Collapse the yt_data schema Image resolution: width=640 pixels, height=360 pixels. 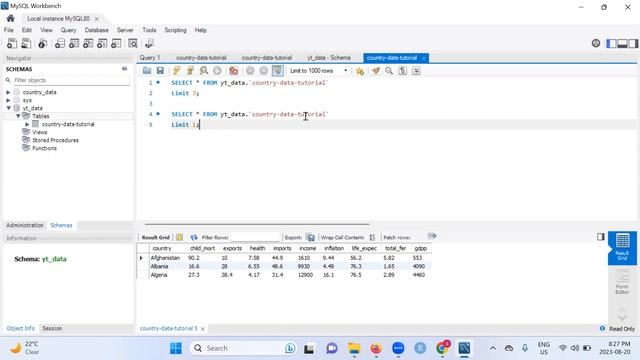pos(8,108)
